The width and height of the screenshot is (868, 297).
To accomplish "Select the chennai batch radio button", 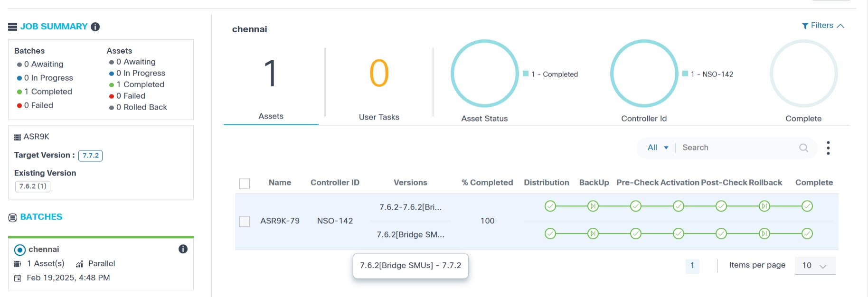I will click(x=20, y=250).
